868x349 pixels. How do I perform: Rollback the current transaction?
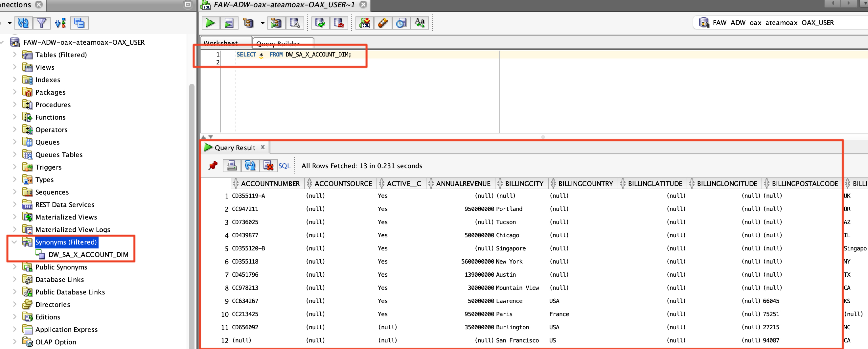(339, 23)
